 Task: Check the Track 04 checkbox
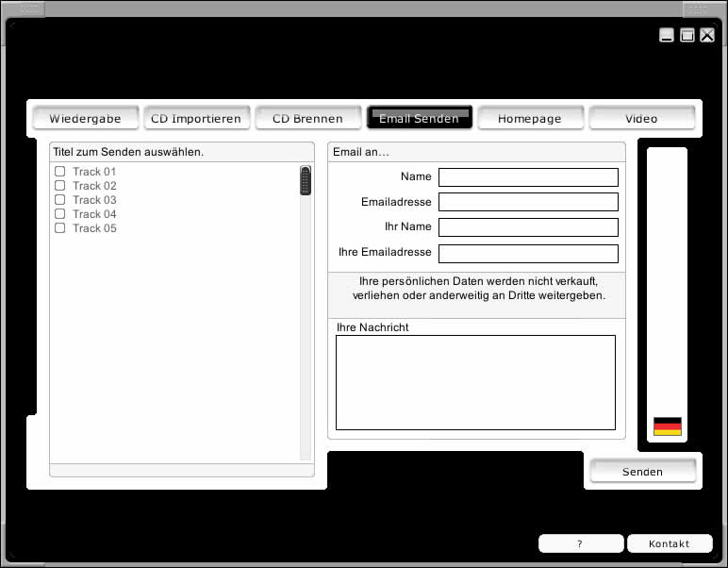coord(60,214)
